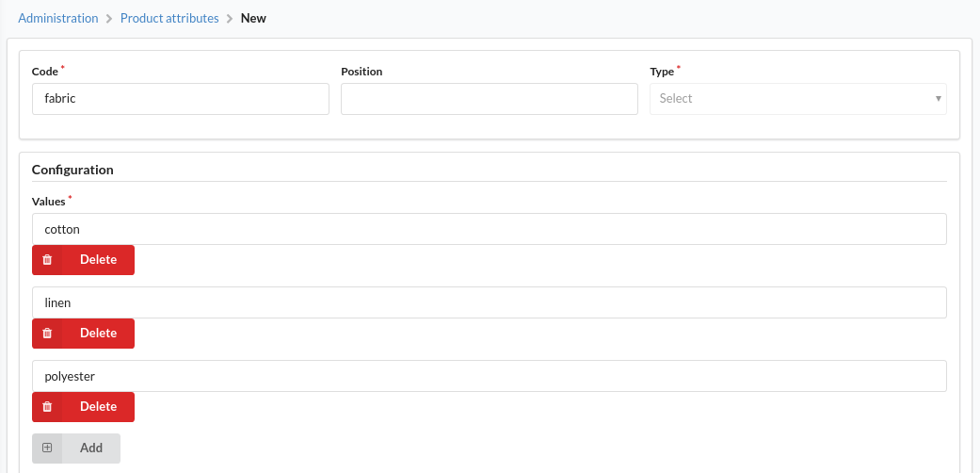The image size is (980, 473).
Task: Edit the linen value field
Action: click(490, 302)
